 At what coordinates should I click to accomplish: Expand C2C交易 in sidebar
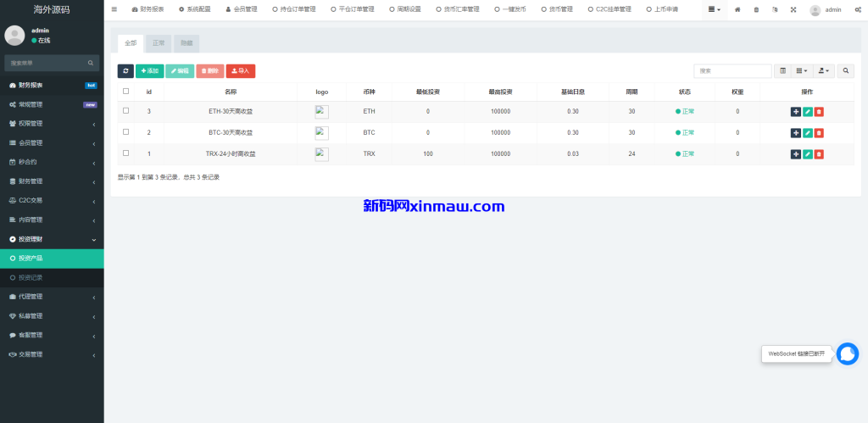click(x=52, y=200)
